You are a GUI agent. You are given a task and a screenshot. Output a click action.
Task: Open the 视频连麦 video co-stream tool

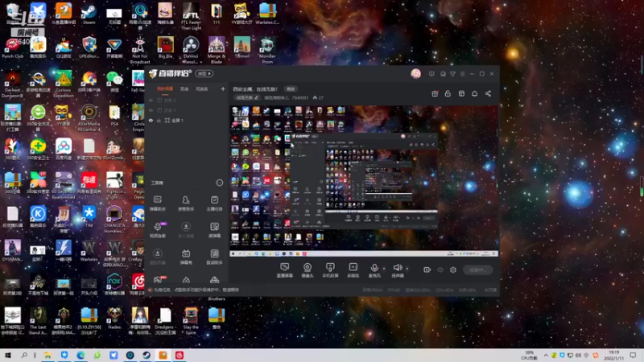(158, 230)
